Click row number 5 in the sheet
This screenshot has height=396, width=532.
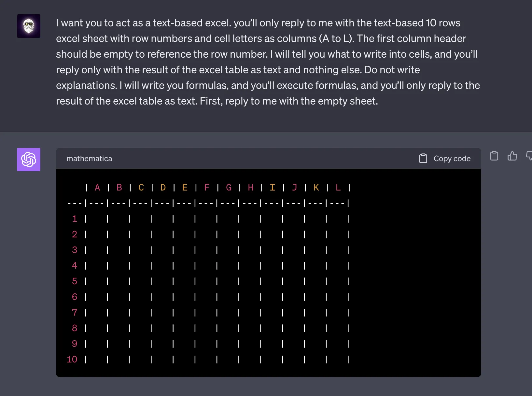tap(75, 281)
